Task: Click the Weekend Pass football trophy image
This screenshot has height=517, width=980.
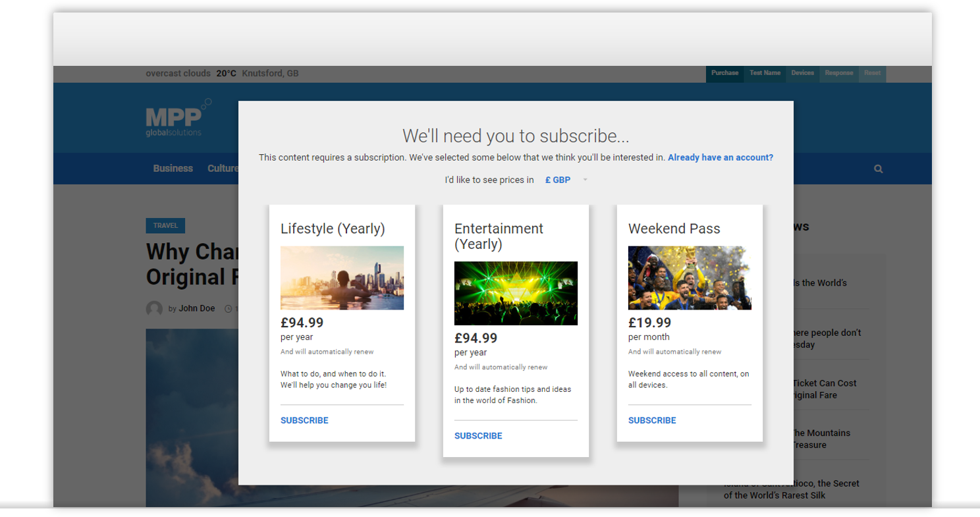Action: click(690, 278)
